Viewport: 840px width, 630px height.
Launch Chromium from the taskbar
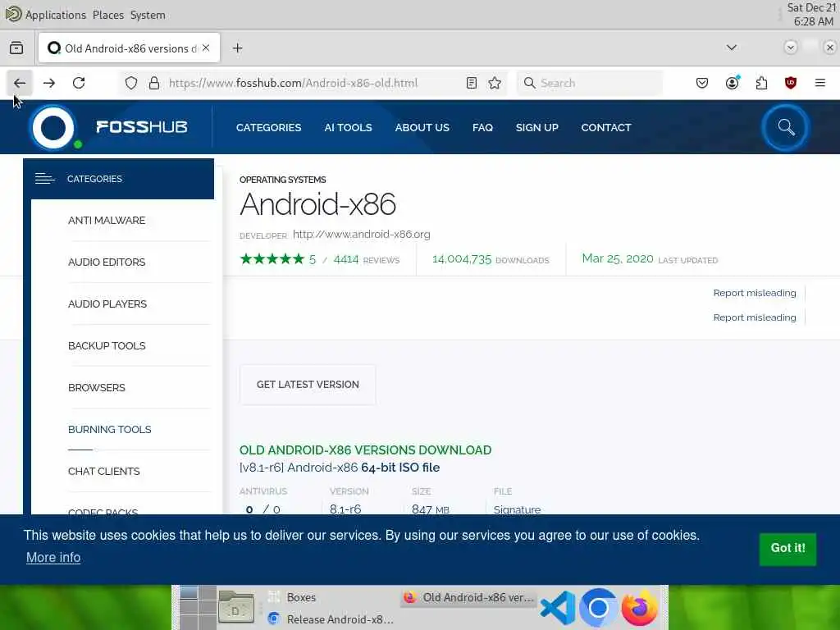pos(598,608)
